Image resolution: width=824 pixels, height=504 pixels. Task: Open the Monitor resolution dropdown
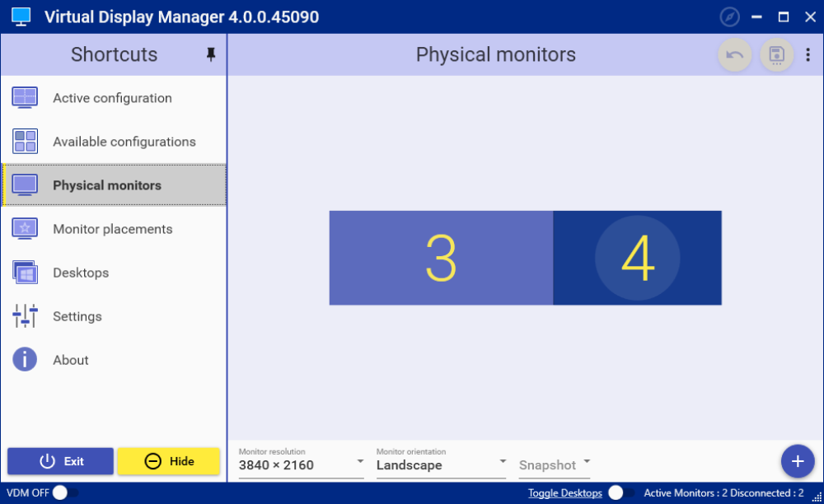click(x=301, y=464)
